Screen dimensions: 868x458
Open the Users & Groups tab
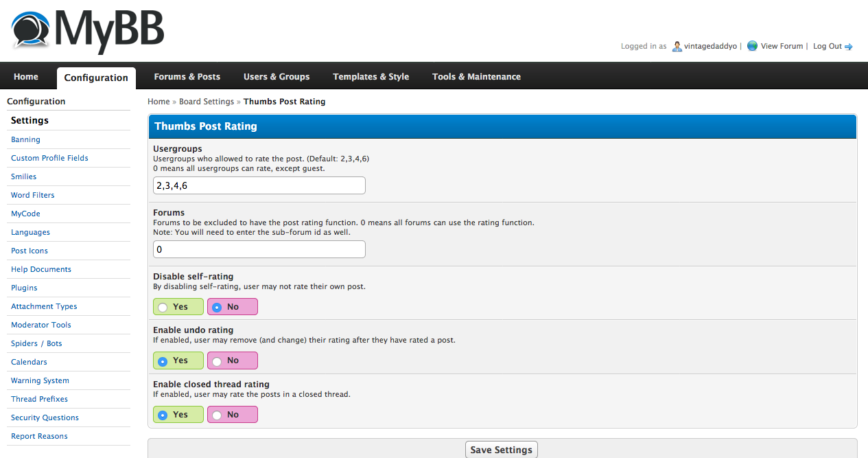[277, 77]
